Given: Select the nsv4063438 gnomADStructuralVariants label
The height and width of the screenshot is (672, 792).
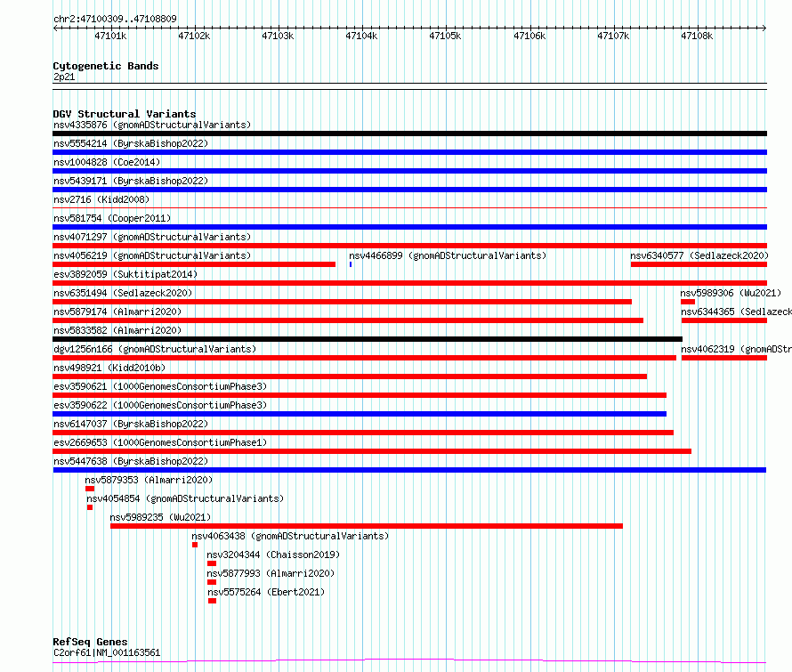Looking at the screenshot, I should (x=290, y=536).
